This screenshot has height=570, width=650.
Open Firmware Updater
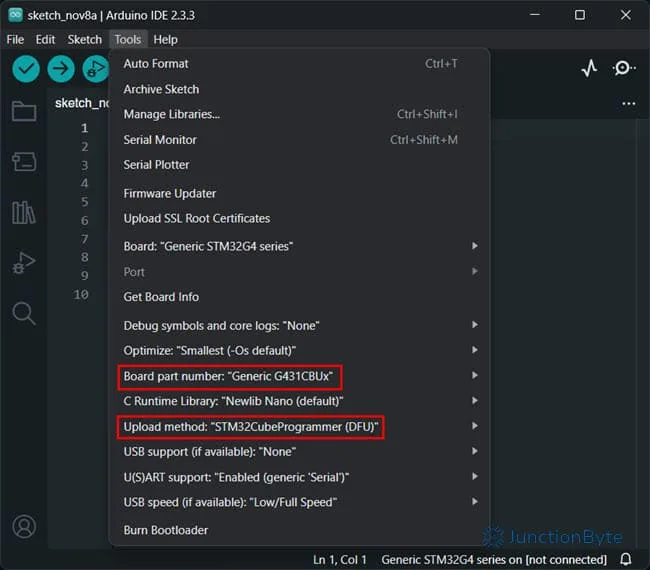point(299,194)
